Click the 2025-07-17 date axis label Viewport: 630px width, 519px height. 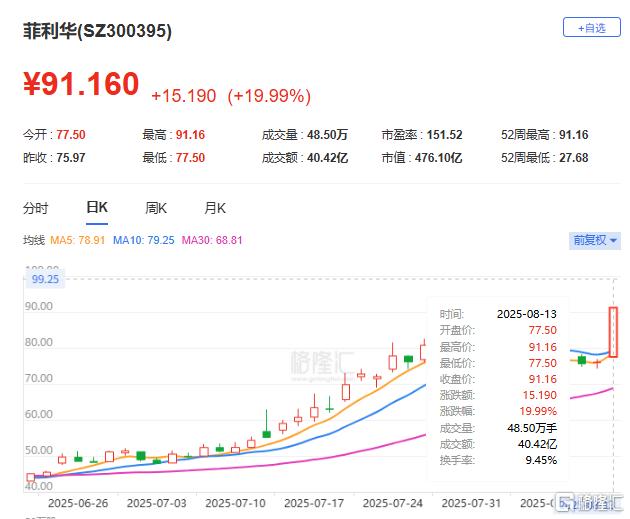coord(314,503)
